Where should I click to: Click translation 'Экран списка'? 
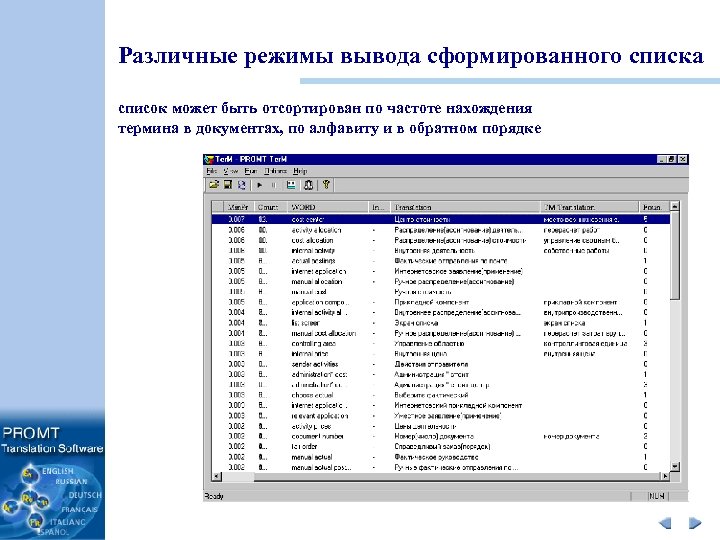(x=416, y=323)
